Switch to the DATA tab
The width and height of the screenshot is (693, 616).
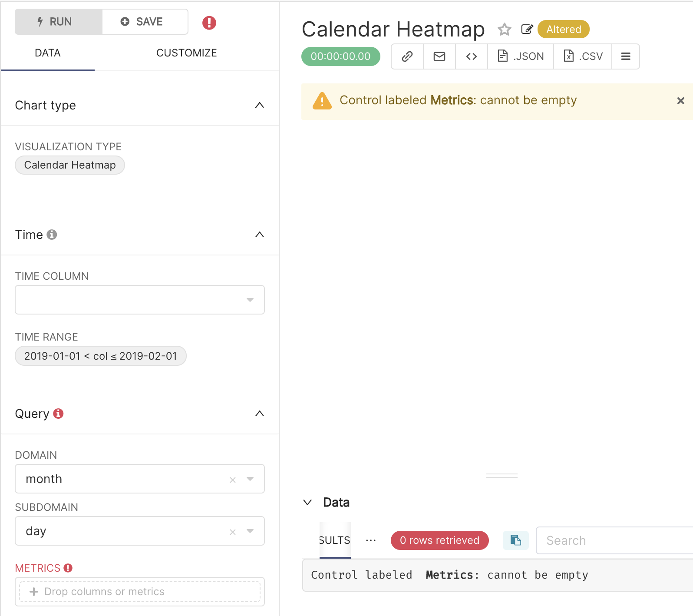[48, 53]
